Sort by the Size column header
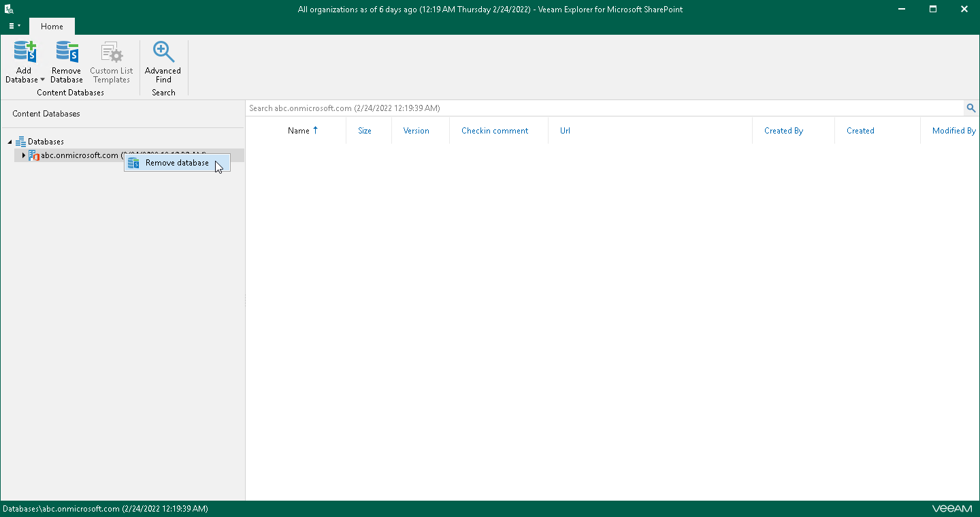The width and height of the screenshot is (980, 517). tap(365, 131)
